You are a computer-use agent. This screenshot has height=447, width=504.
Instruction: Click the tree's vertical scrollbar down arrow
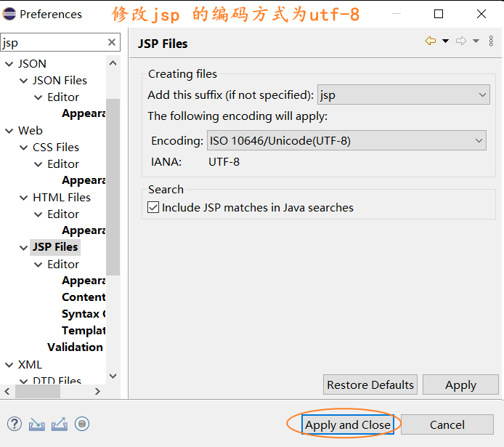pyautogui.click(x=113, y=376)
